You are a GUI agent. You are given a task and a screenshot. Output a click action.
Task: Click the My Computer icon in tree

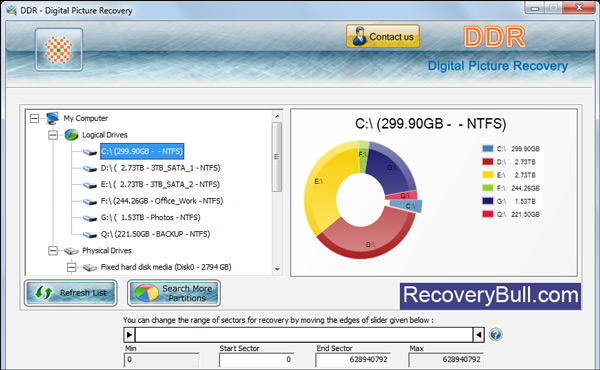tap(52, 118)
